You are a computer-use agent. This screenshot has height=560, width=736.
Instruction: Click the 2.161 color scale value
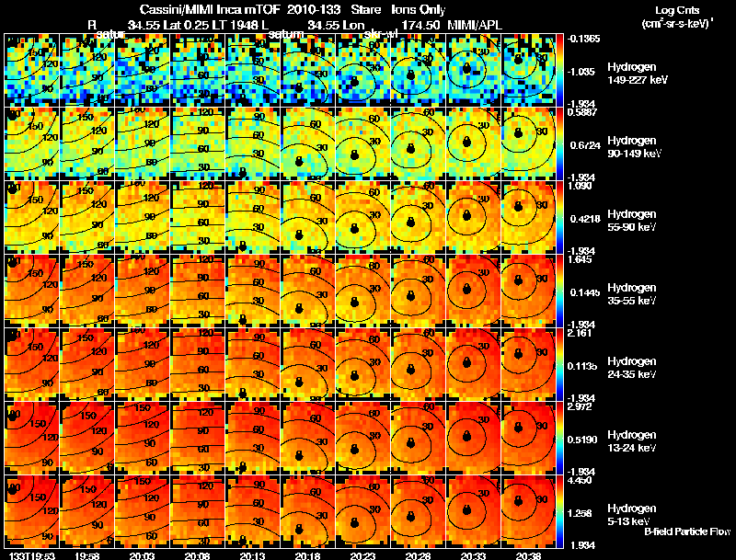click(x=580, y=333)
